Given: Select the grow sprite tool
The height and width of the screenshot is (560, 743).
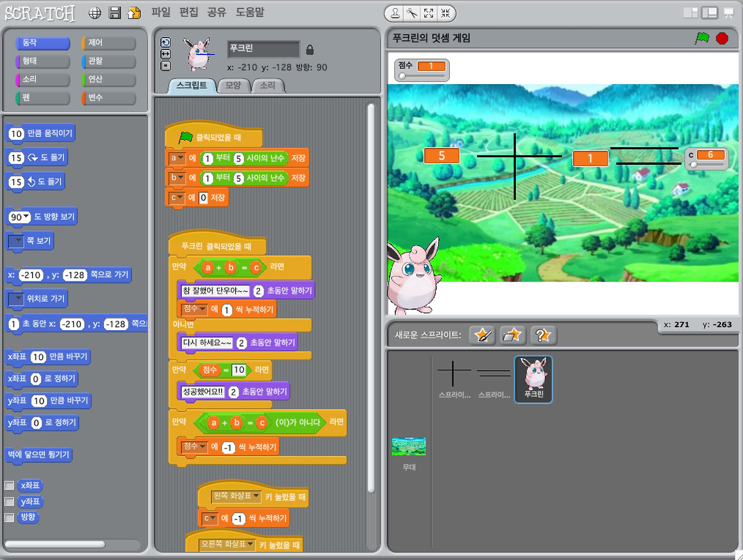Looking at the screenshot, I should click(x=428, y=13).
